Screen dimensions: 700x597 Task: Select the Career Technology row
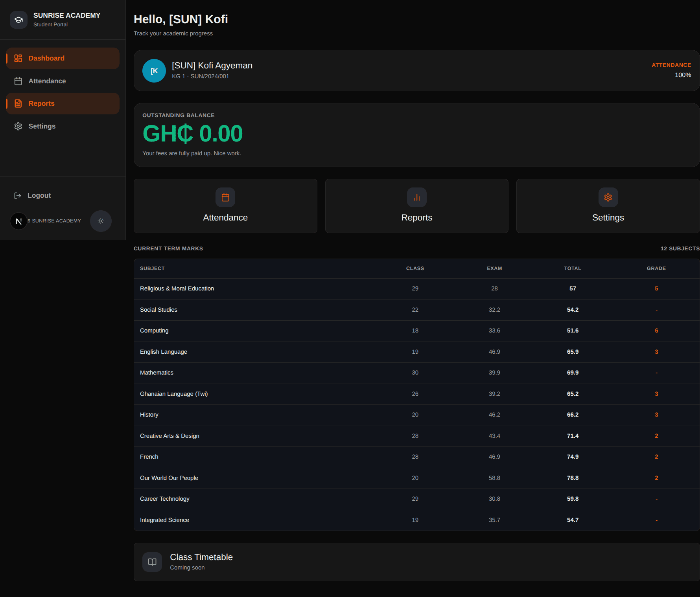pos(417,499)
